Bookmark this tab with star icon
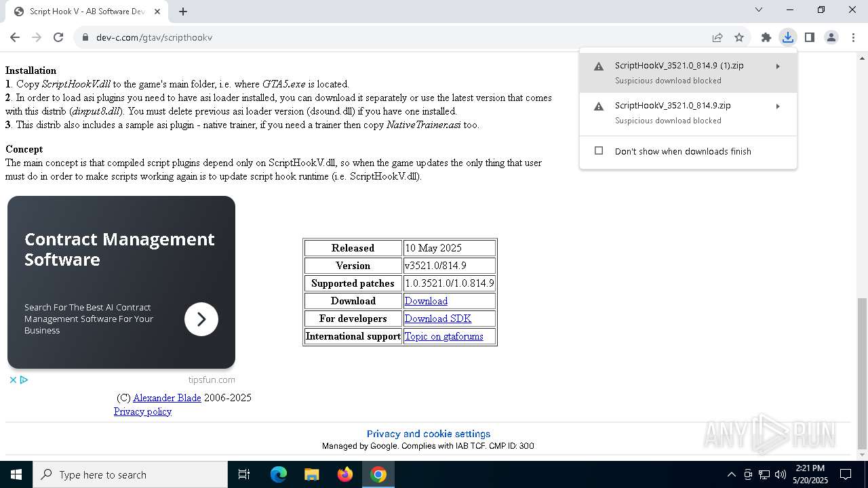The image size is (868, 488). click(x=739, y=37)
